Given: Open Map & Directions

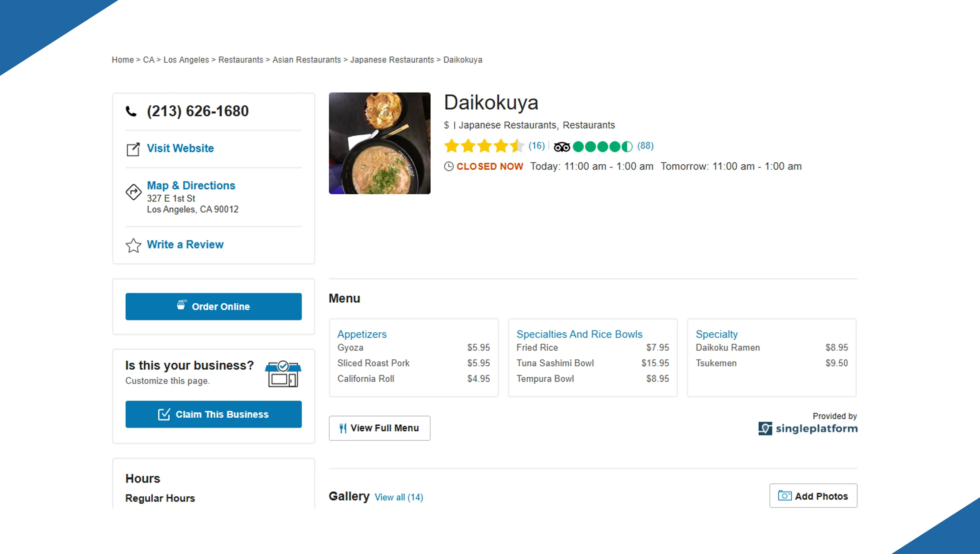Looking at the screenshot, I should 191,186.
